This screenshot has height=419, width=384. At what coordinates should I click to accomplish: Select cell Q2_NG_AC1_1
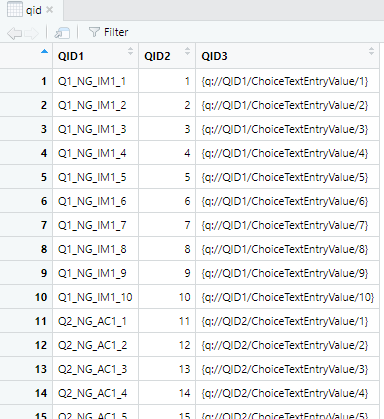pos(95,321)
